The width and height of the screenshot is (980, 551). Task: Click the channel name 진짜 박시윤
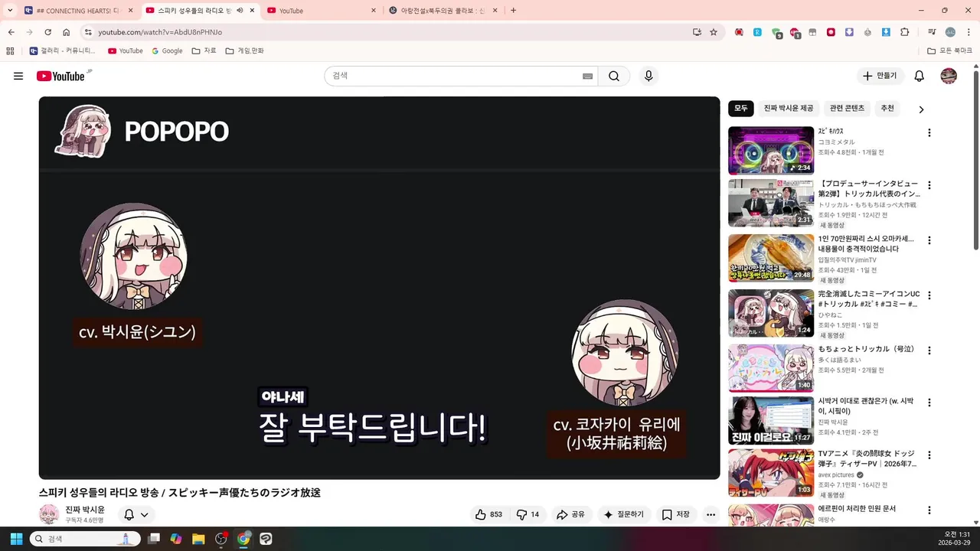point(85,510)
